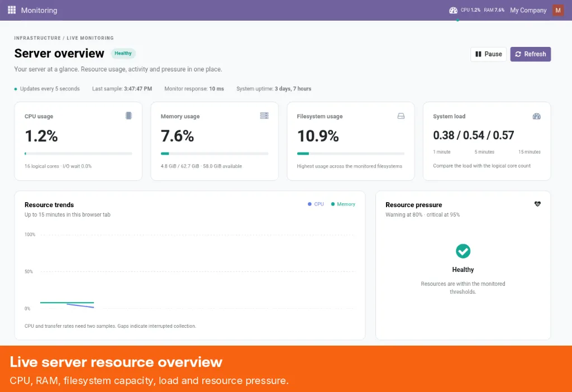Click the green Memory trend line

[x=67, y=302]
